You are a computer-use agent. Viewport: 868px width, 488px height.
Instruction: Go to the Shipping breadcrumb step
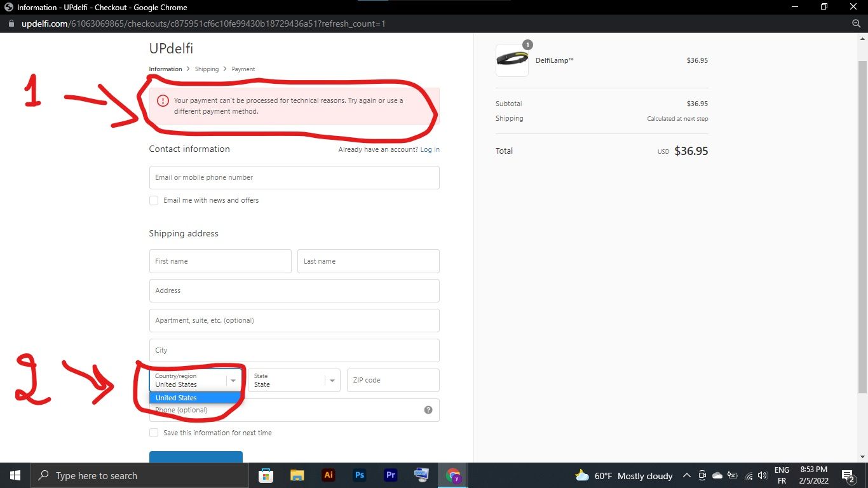click(207, 69)
